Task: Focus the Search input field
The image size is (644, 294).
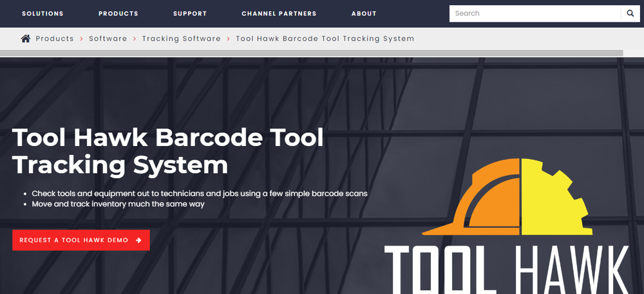Action: [x=535, y=14]
